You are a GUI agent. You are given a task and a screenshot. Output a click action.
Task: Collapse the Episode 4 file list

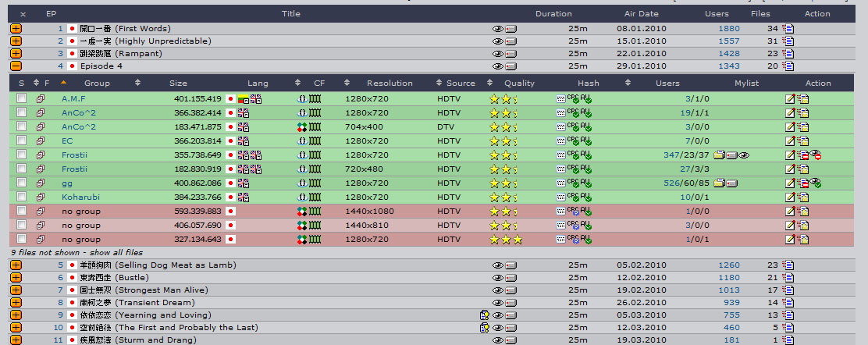pyautogui.click(x=16, y=66)
